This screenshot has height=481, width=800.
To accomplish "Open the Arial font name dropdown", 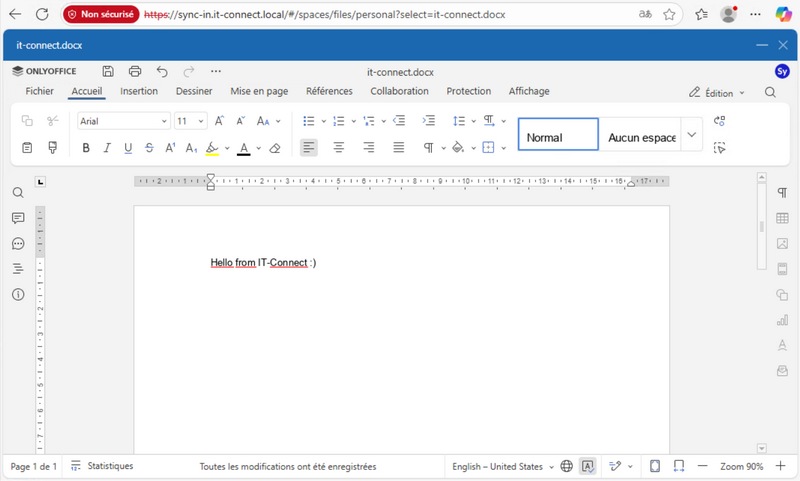I will point(124,121).
